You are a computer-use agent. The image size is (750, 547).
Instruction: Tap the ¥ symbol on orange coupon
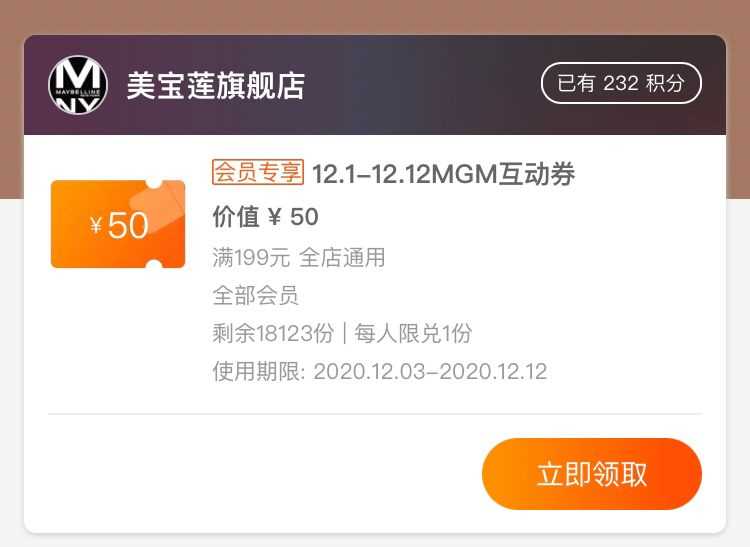96,225
